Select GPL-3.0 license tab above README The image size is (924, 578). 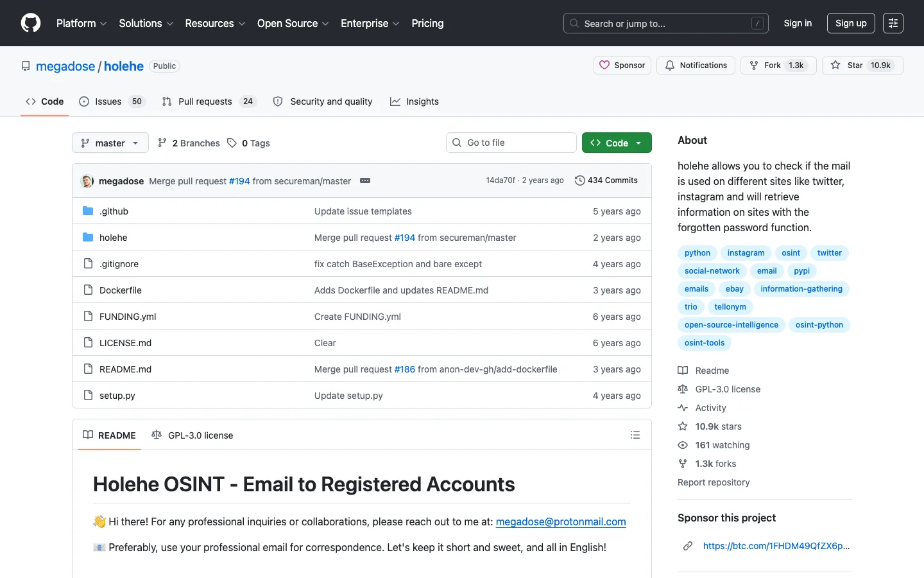(x=192, y=435)
